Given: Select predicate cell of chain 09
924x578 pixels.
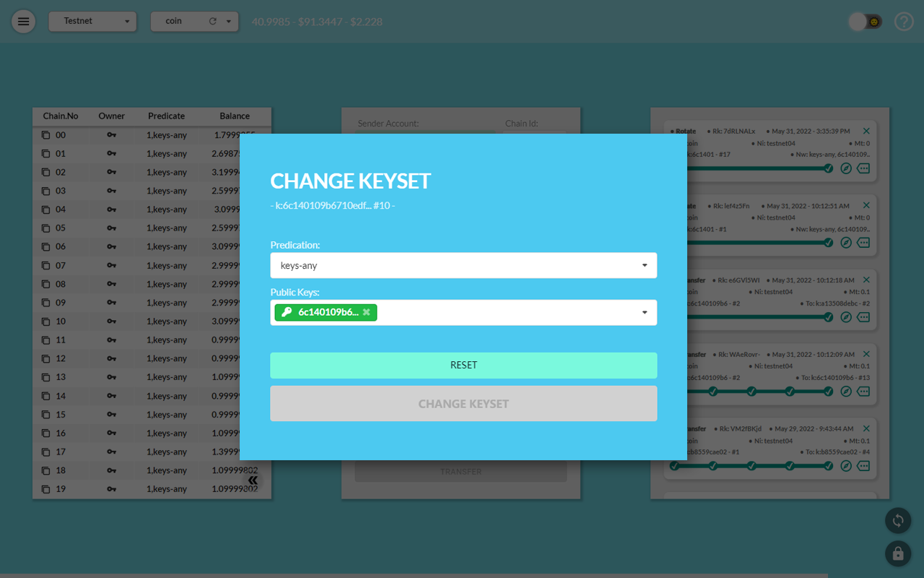Looking at the screenshot, I should (x=167, y=303).
